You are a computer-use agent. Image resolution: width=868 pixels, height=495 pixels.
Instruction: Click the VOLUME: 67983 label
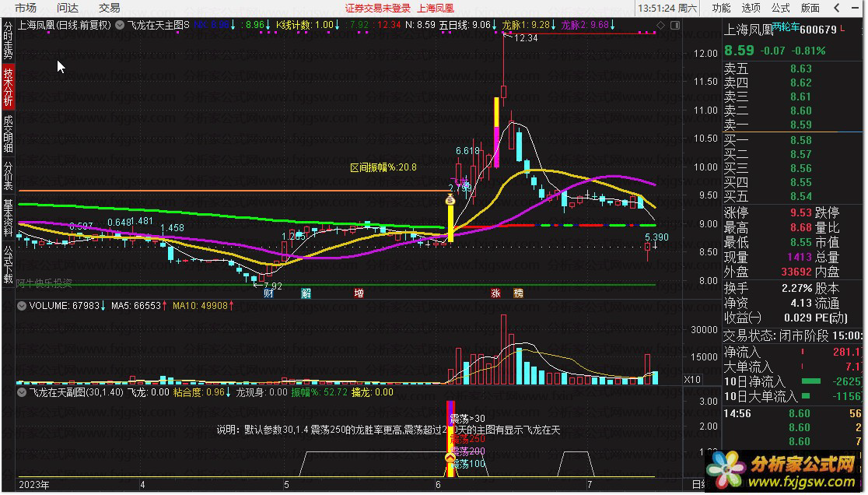[x=65, y=306]
